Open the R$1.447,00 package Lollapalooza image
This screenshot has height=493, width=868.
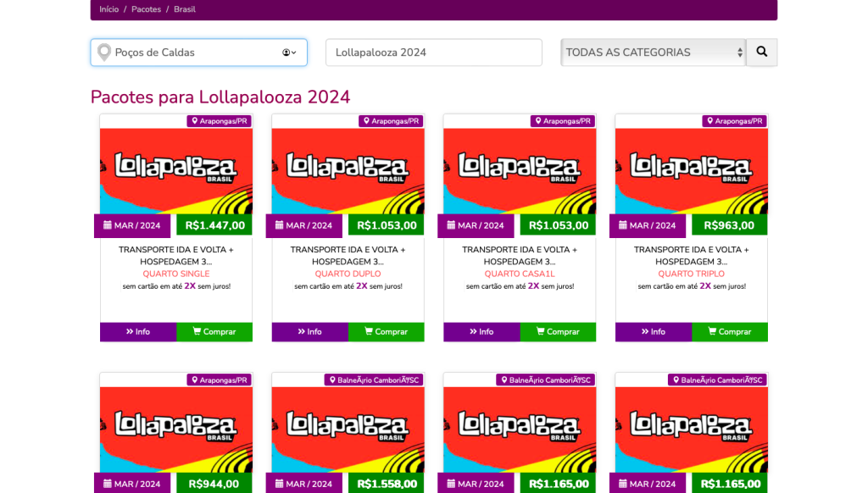coord(176,169)
